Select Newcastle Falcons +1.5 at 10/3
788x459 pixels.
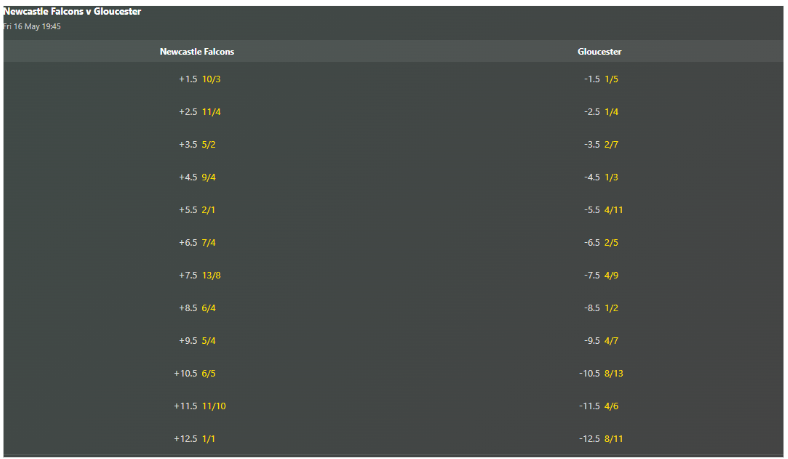200,79
